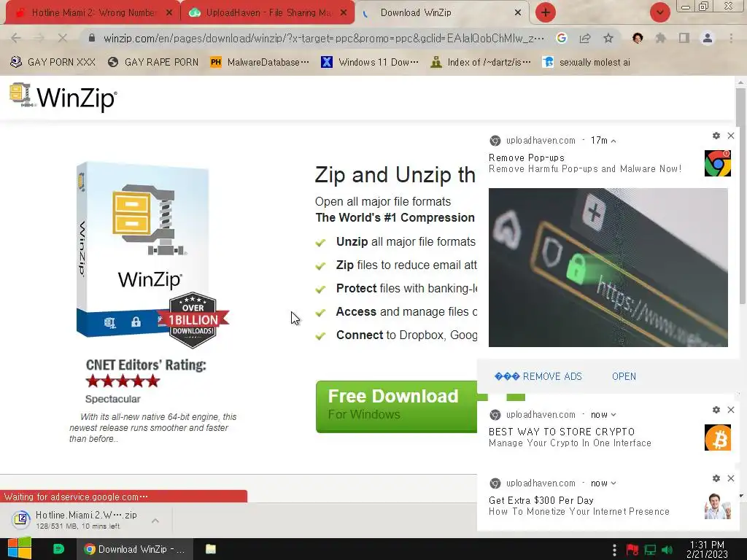Click the red flag tray icon
Viewport: 747px width, 560px height.
[x=632, y=550]
